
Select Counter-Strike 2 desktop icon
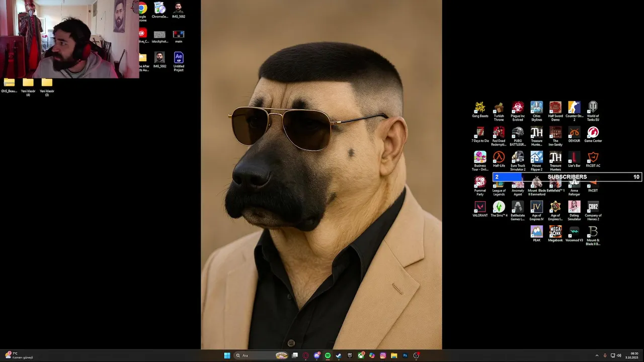click(x=574, y=111)
